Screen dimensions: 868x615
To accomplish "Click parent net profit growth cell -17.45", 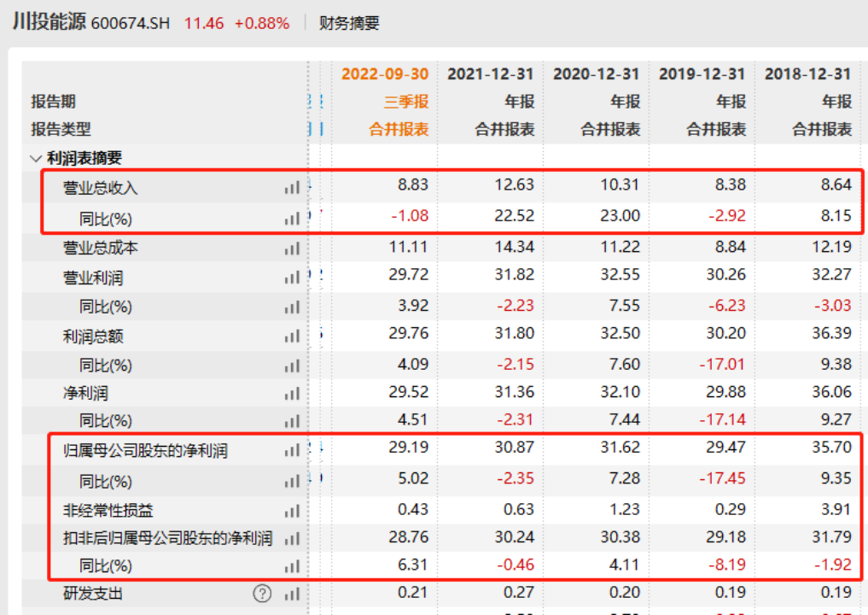I will pyautogui.click(x=722, y=478).
